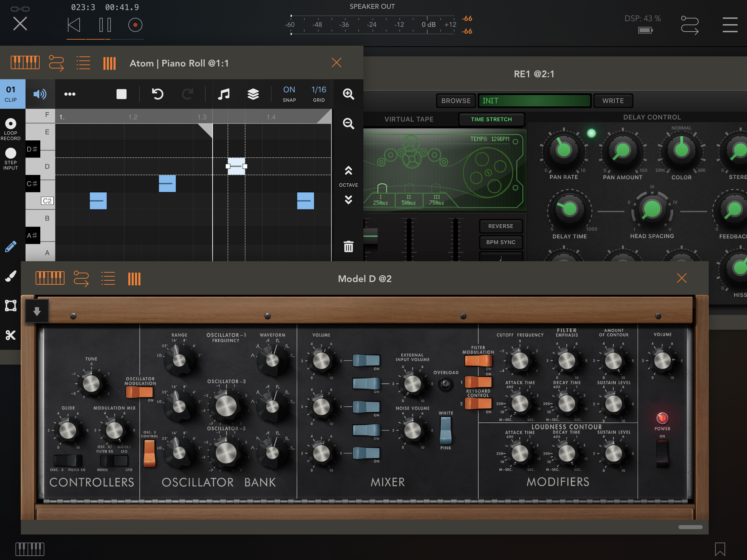Viewport: 747px width, 560px height.
Task: Enable STEP INPUT mode
Action: tap(11, 159)
